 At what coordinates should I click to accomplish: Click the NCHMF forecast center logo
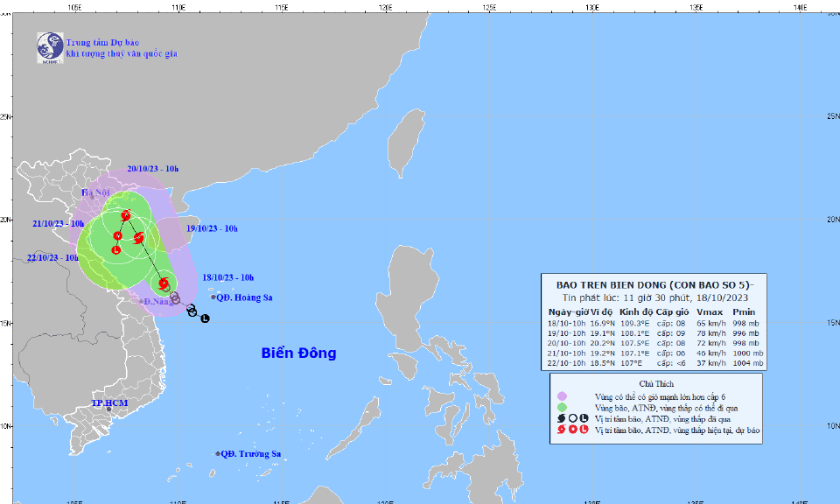click(x=50, y=47)
